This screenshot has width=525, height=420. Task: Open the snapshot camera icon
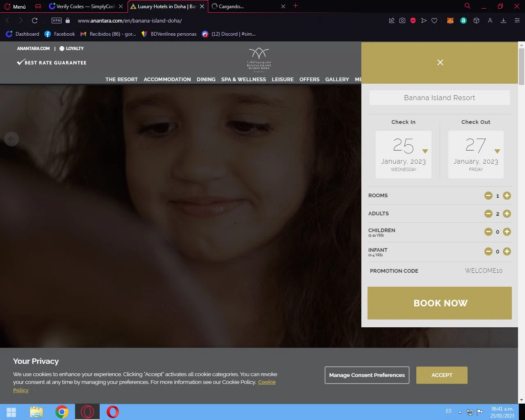point(402,21)
